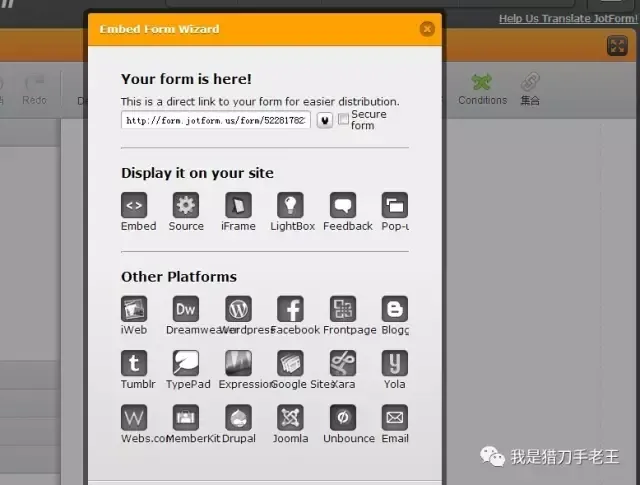
Task: Enable the Secure form checkbox
Action: click(344, 119)
